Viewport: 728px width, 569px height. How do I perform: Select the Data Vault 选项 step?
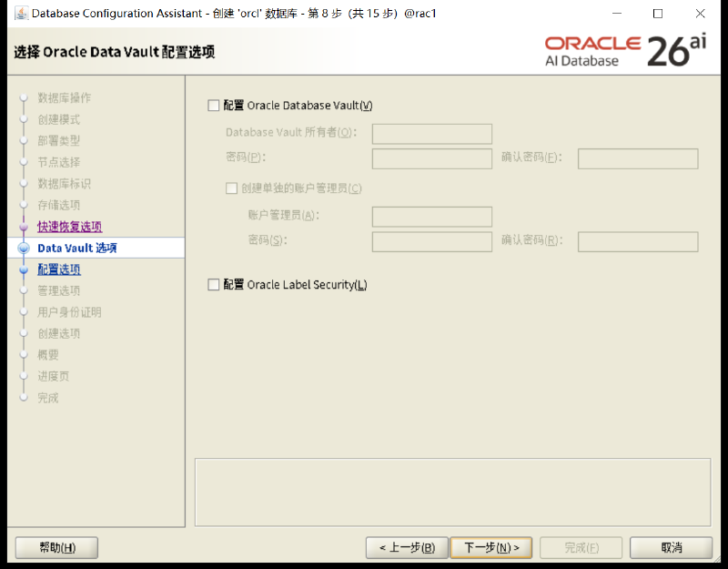click(x=77, y=248)
